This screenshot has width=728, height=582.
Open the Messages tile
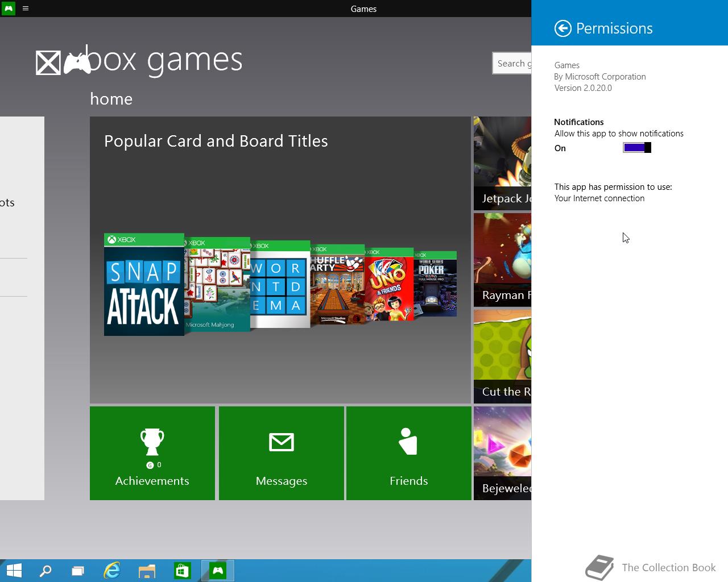coord(282,453)
